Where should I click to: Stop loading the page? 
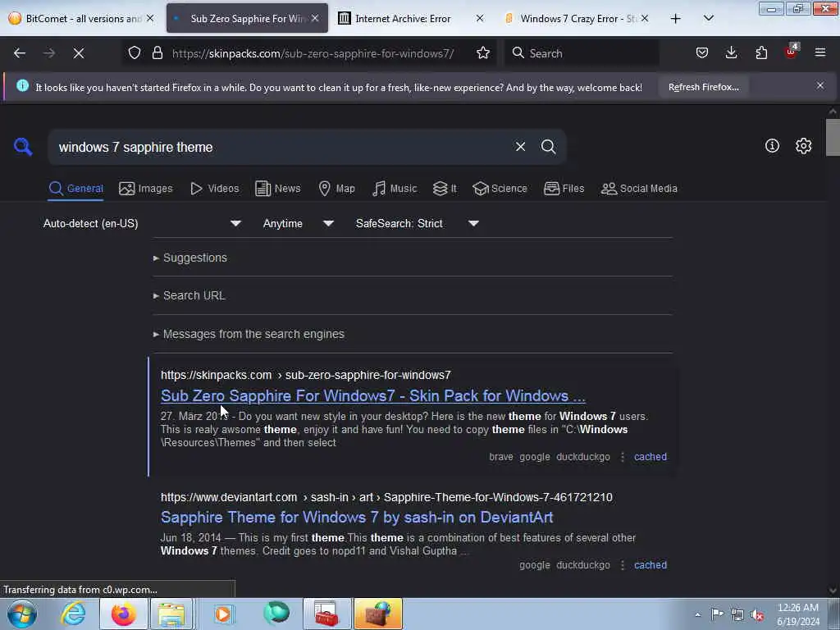pyautogui.click(x=79, y=53)
